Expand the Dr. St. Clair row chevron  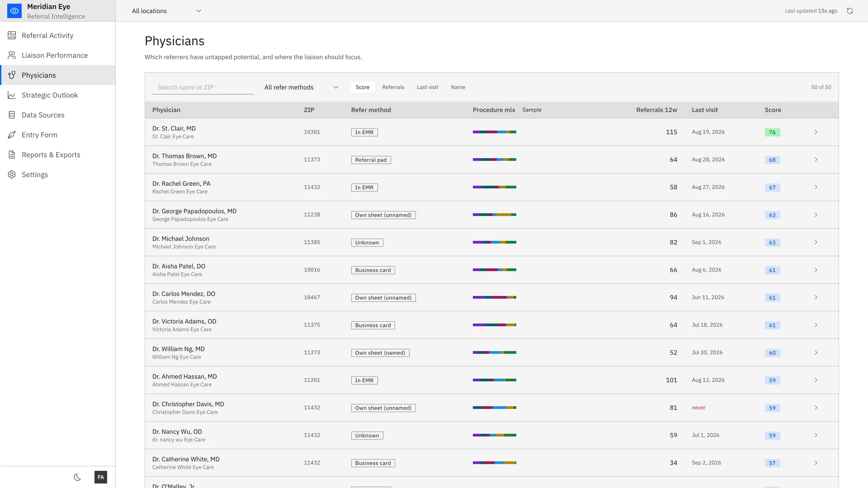816,132
